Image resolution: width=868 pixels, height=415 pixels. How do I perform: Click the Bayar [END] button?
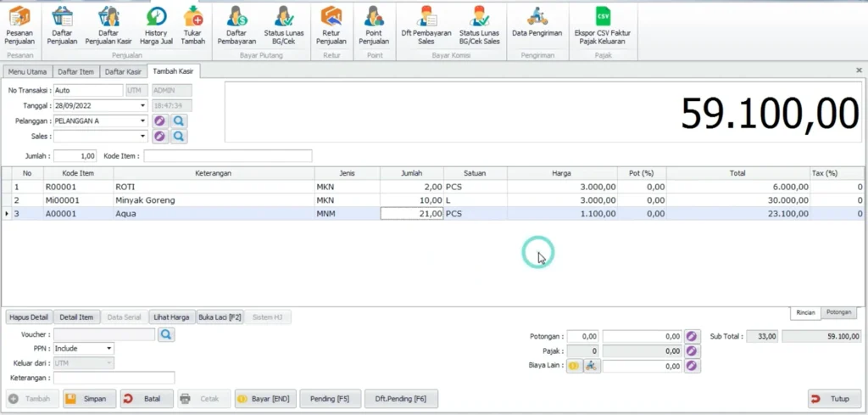[265, 399]
